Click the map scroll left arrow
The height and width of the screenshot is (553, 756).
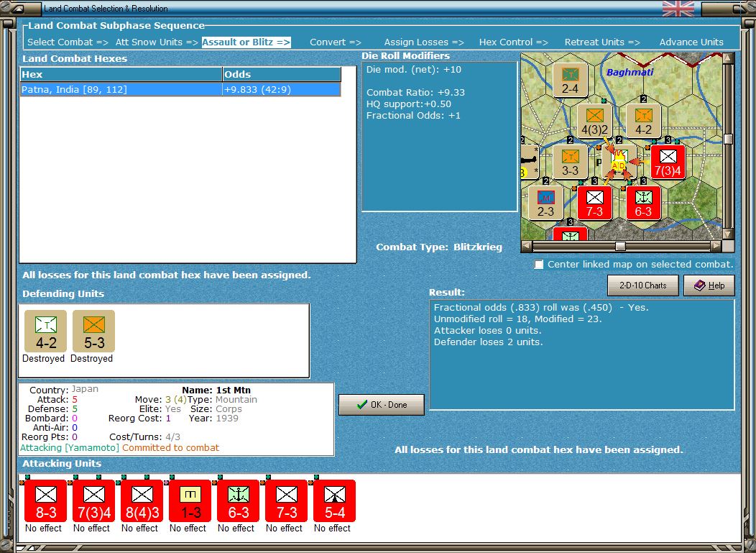(x=527, y=247)
